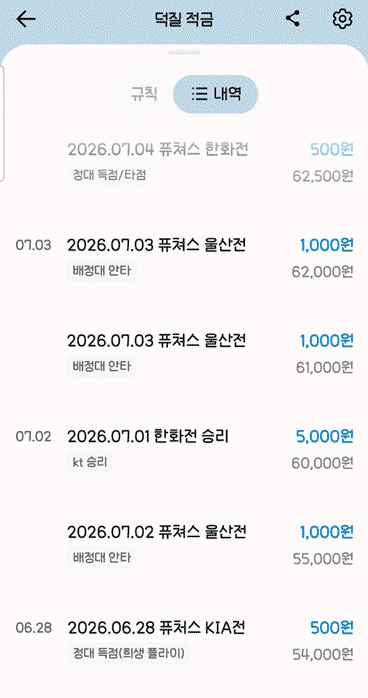Open settings via the gear icon
This screenshot has width=368, height=698.
pos(342,19)
